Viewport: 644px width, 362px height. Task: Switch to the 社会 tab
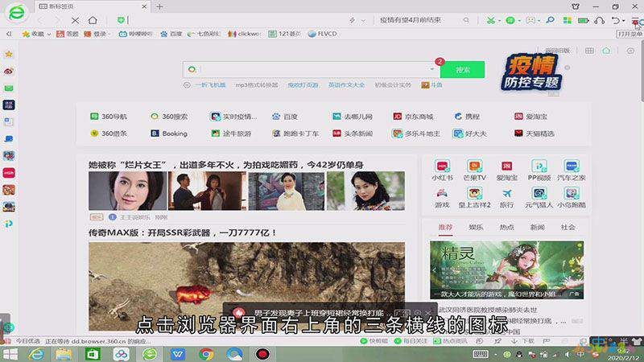[568, 228]
